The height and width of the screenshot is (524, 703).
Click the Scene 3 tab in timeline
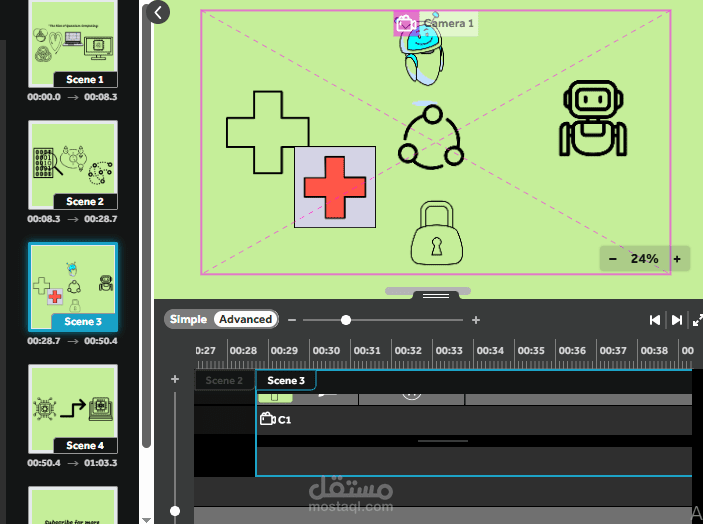[x=286, y=381]
